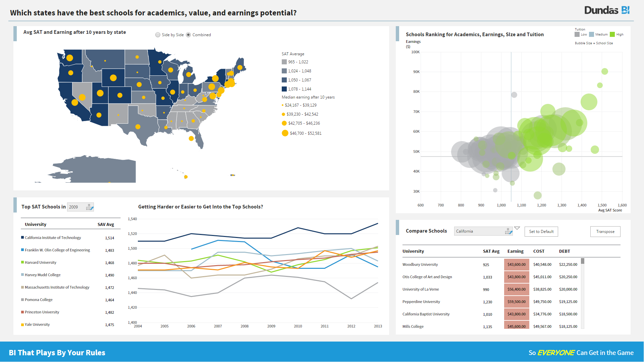Open the California state filter box
Image resolution: width=644 pixels, height=362 pixels.
(483, 231)
